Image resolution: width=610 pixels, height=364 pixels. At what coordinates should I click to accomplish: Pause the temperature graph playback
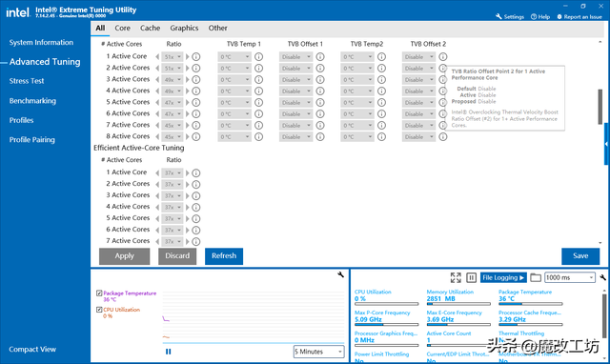pos(168,352)
